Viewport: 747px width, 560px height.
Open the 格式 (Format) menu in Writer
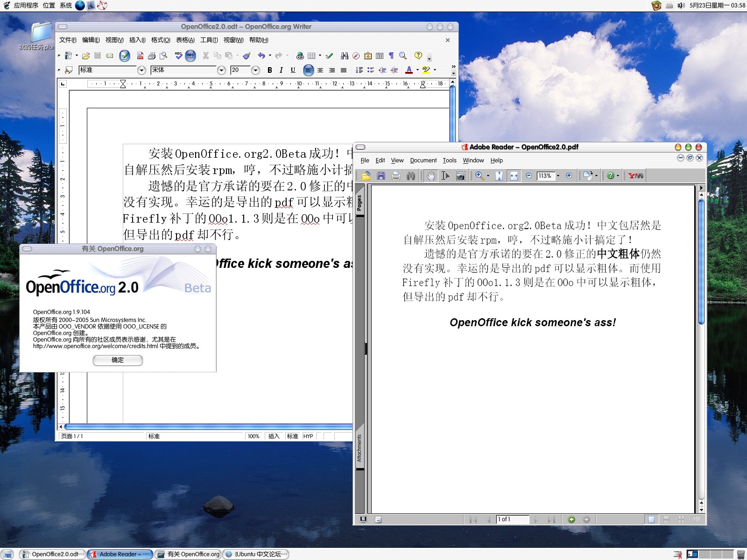pyautogui.click(x=161, y=40)
